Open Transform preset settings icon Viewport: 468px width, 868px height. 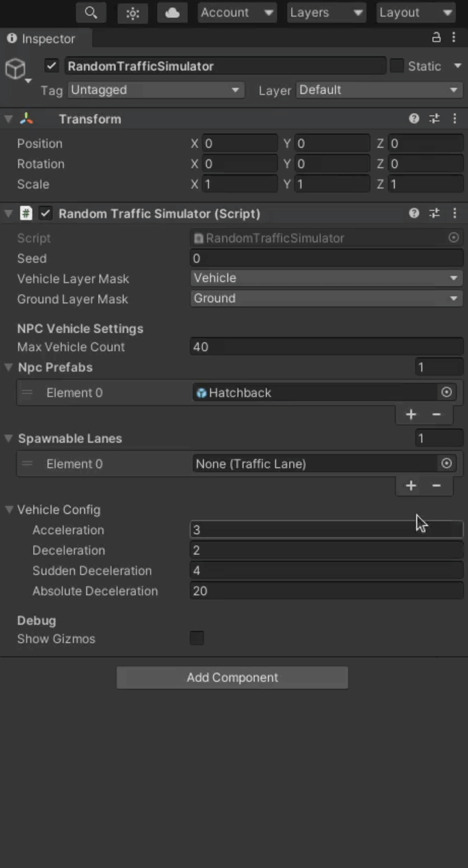(434, 118)
